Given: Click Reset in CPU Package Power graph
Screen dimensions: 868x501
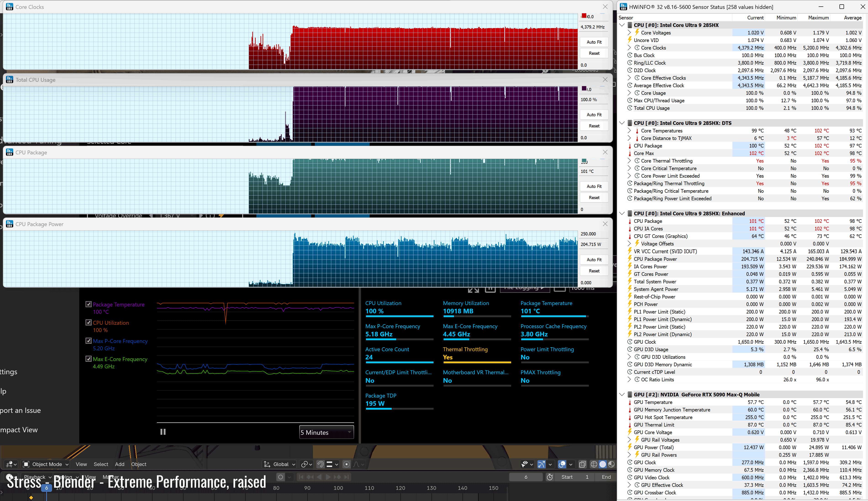Looking at the screenshot, I should point(594,271).
